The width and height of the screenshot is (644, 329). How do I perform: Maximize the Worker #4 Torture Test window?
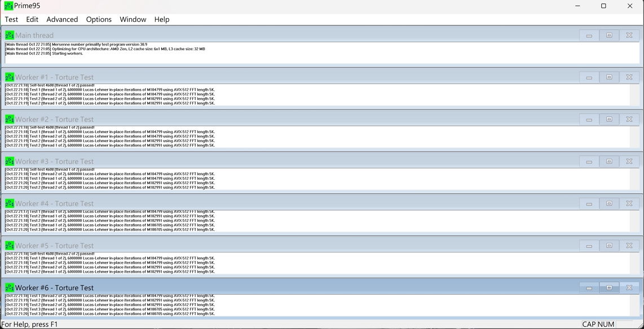click(609, 203)
